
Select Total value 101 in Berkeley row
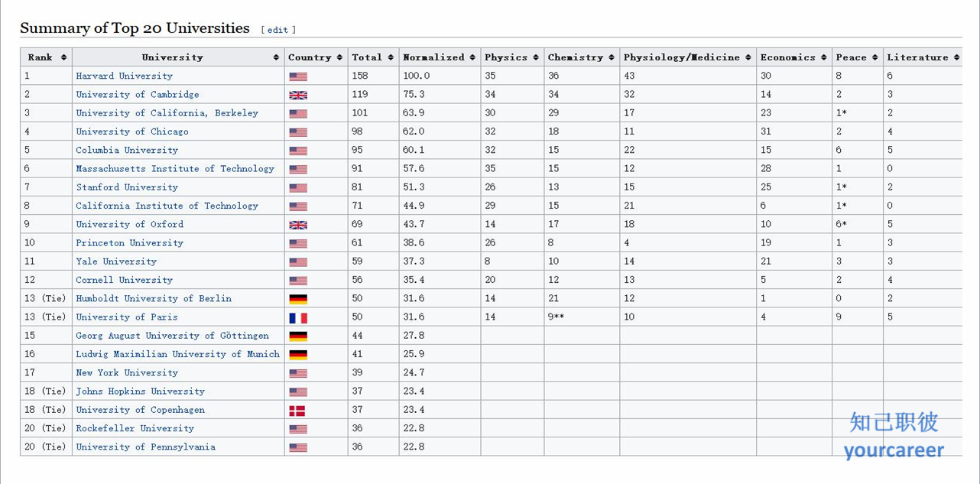360,112
